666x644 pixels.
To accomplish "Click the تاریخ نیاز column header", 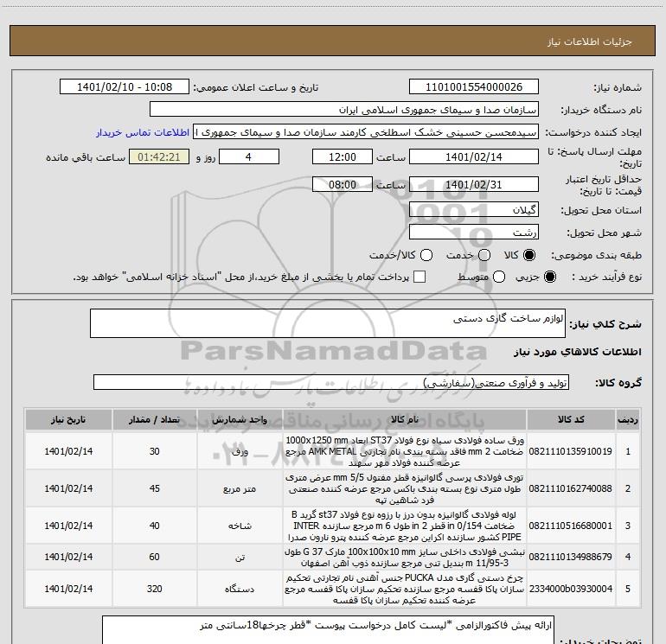I will 68,420.
